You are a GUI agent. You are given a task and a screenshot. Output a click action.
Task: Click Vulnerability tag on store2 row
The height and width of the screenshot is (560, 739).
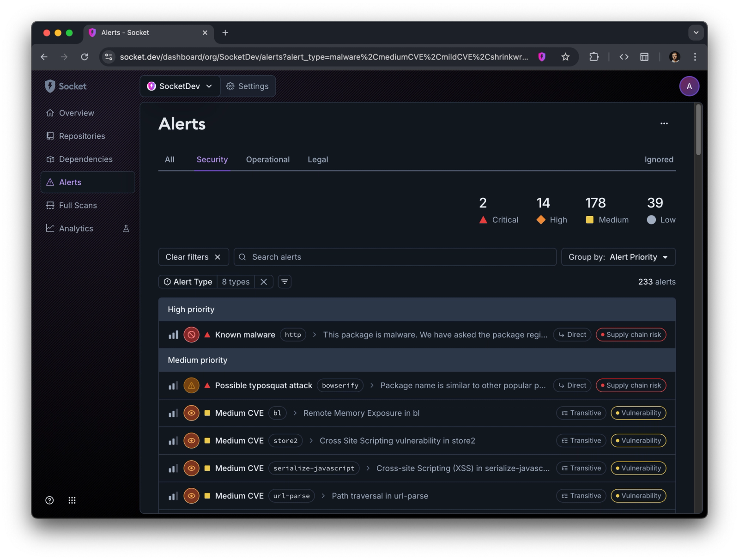pyautogui.click(x=638, y=441)
